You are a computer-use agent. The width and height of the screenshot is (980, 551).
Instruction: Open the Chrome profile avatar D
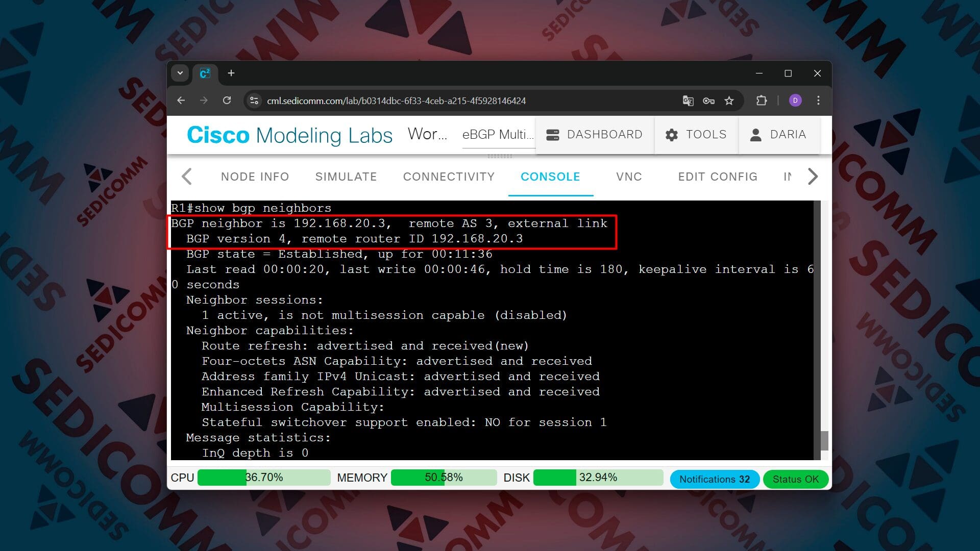point(795,101)
